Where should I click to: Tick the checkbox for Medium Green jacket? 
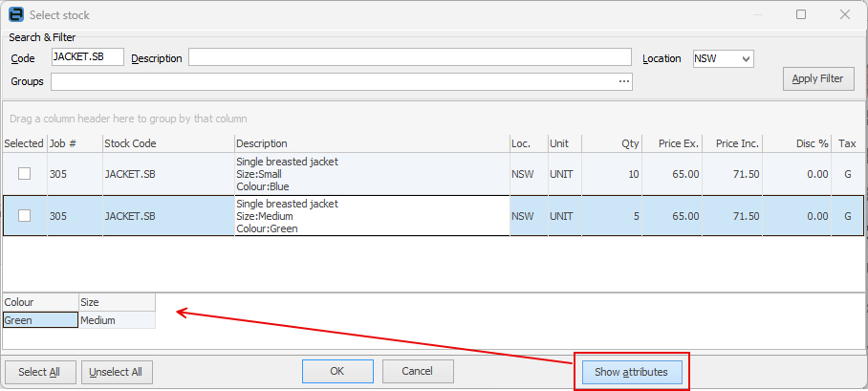25,216
